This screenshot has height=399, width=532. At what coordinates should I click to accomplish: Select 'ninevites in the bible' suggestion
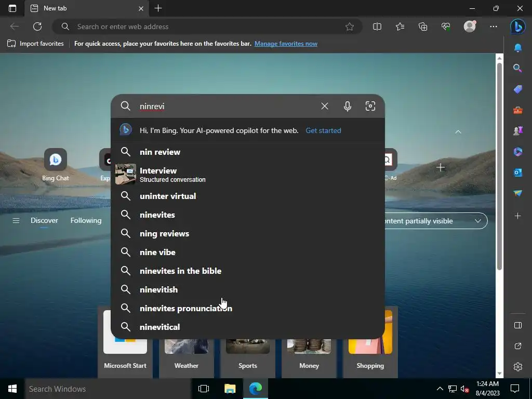click(248, 271)
